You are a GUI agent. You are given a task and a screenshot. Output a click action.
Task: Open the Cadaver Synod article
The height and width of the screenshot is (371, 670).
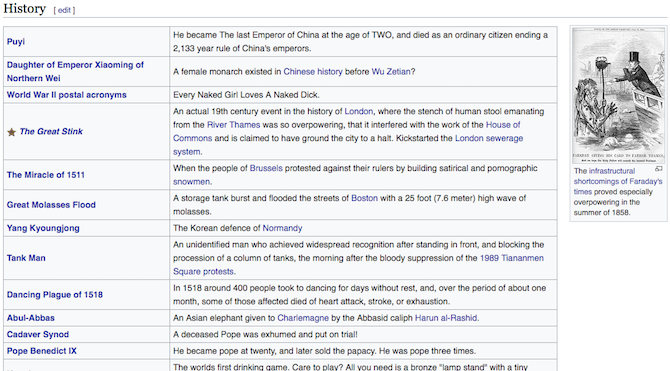tap(38, 335)
